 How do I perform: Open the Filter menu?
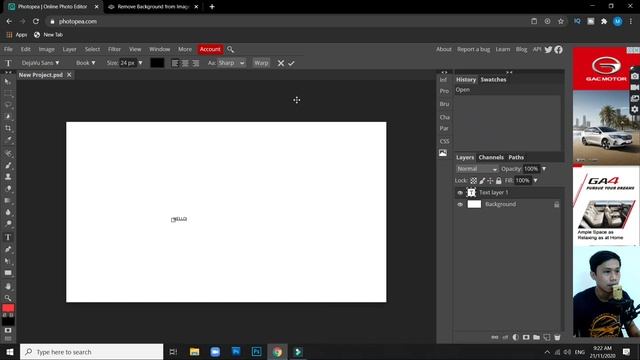tap(114, 49)
